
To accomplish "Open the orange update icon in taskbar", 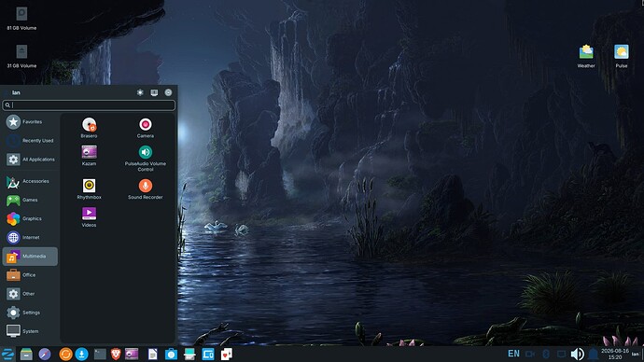I will click(x=65, y=354).
